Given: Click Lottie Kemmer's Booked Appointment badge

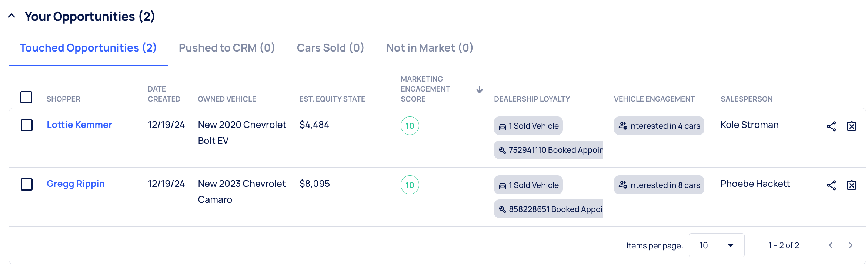Looking at the screenshot, I should coord(549,150).
